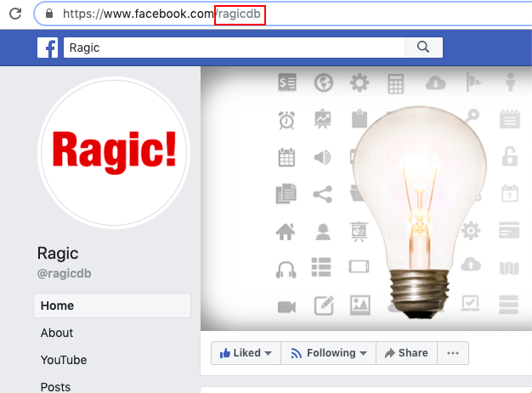This screenshot has height=393, width=532.
Task: Open the About section
Action: [57, 333]
